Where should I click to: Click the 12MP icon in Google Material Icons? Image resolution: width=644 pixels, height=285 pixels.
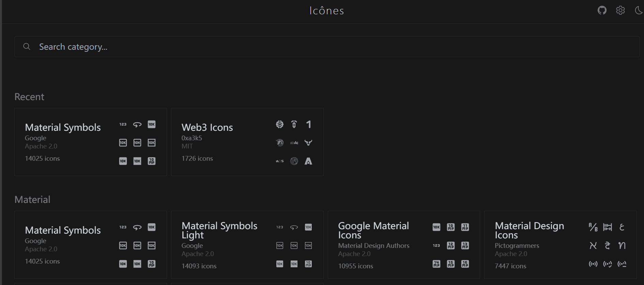[451, 246]
